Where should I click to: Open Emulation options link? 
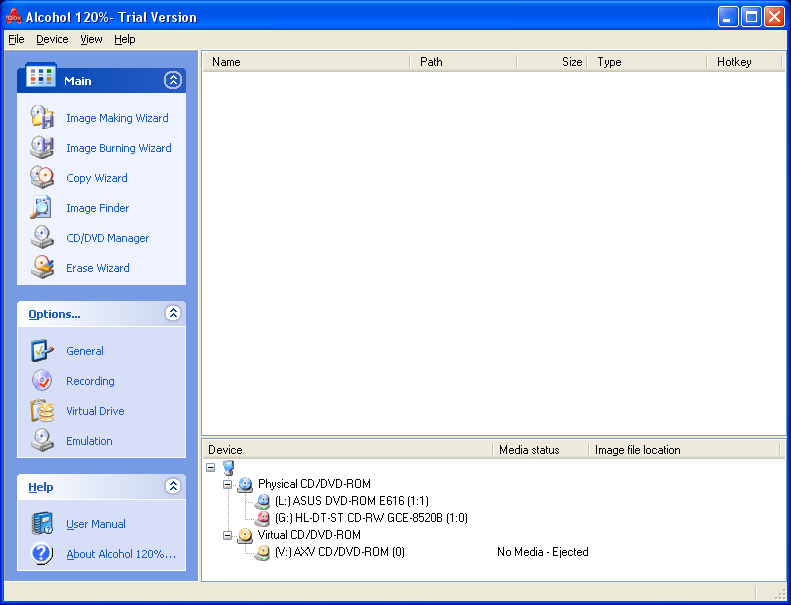click(x=89, y=441)
